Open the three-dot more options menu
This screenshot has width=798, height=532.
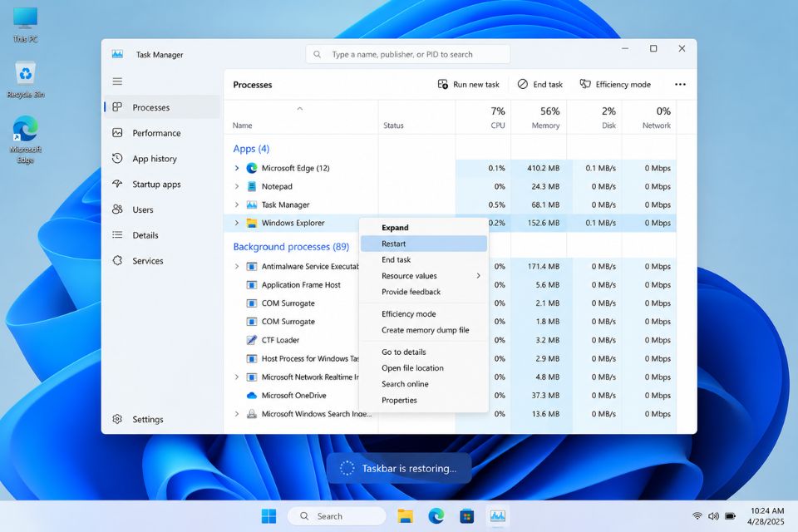coord(680,85)
